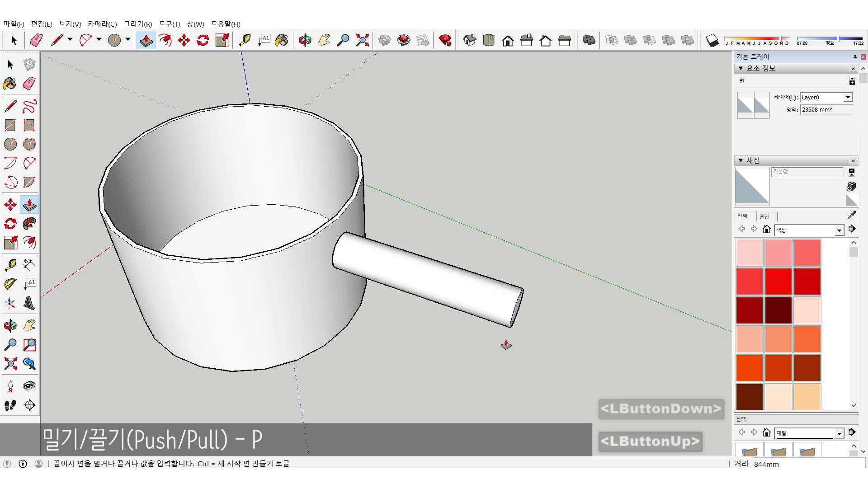Select the Tape Measure tool
This screenshot has width=868, height=488.
coord(245,40)
